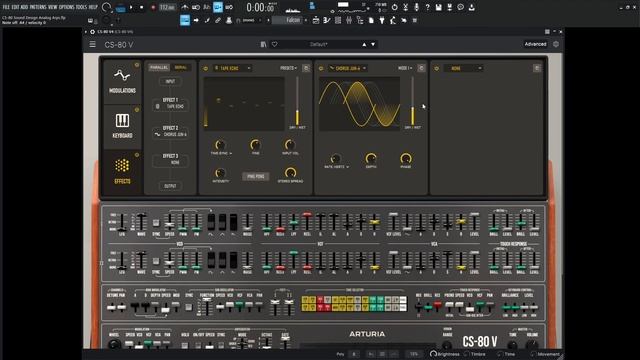Open Chorus JUN-6 effect type dropdown
The height and width of the screenshot is (360, 640).
(347, 68)
